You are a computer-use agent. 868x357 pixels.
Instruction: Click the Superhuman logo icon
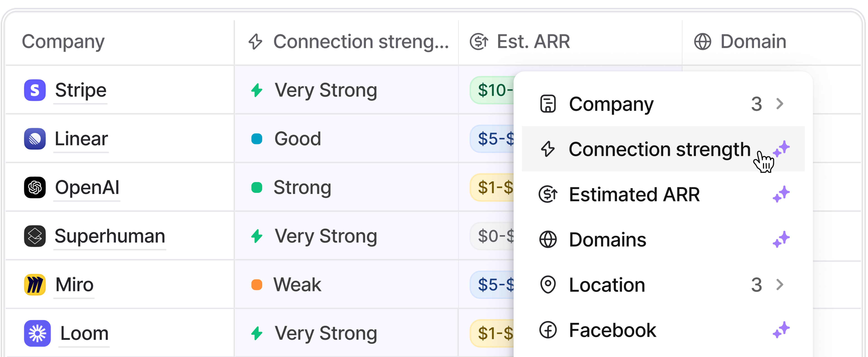pyautogui.click(x=35, y=236)
